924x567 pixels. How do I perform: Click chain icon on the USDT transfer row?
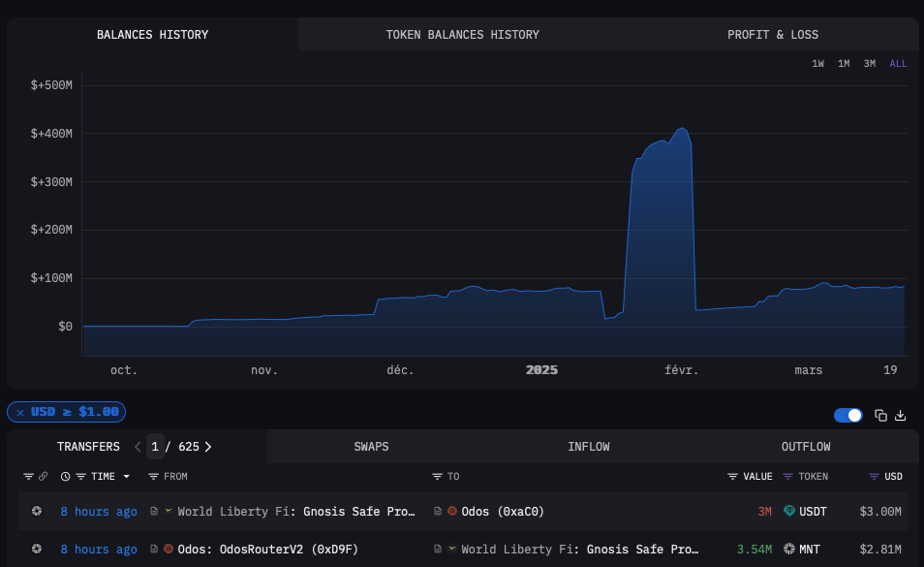click(x=37, y=511)
